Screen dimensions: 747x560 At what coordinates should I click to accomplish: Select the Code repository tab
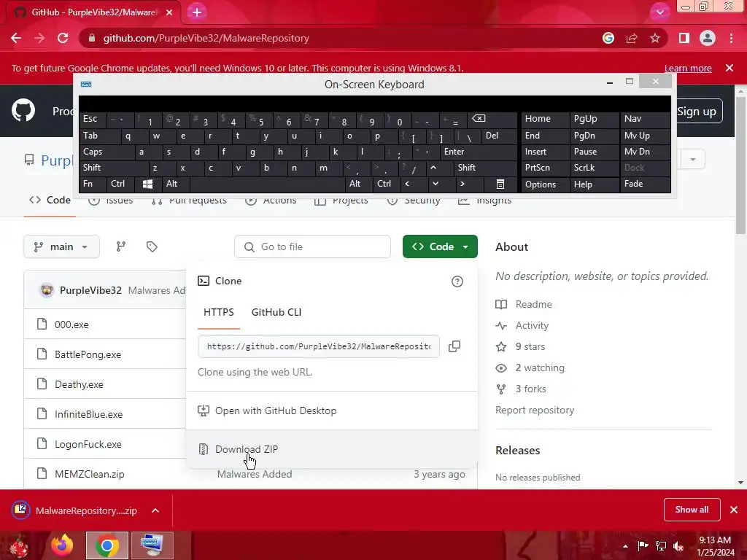coord(50,201)
